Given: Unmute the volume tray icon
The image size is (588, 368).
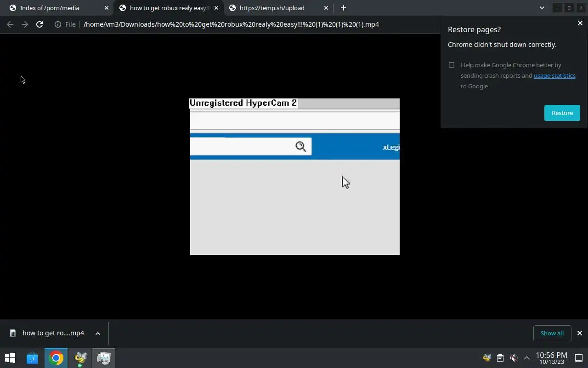Looking at the screenshot, I should pyautogui.click(x=514, y=358).
